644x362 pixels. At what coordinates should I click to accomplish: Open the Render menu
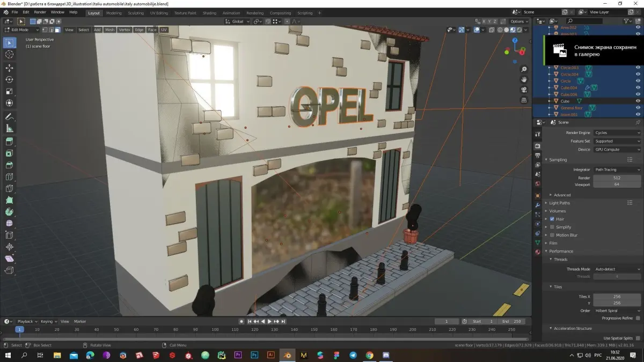pos(40,12)
